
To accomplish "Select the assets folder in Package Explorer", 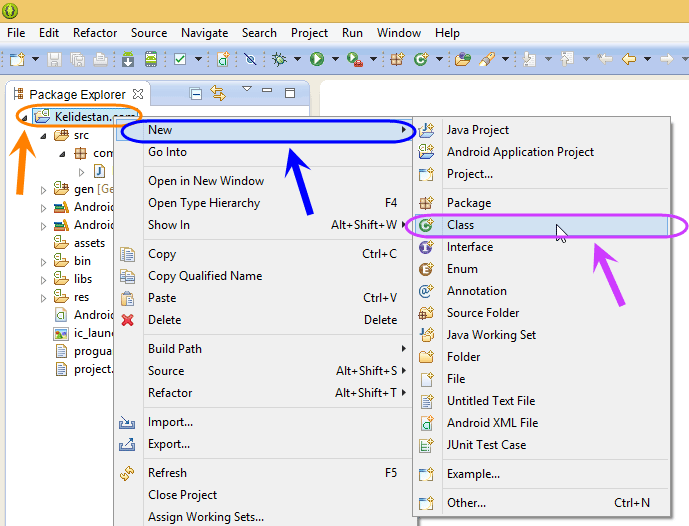I will point(80,243).
